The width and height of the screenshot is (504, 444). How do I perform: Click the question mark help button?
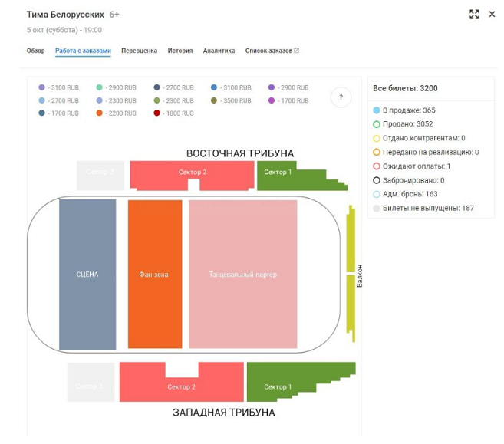point(341,97)
